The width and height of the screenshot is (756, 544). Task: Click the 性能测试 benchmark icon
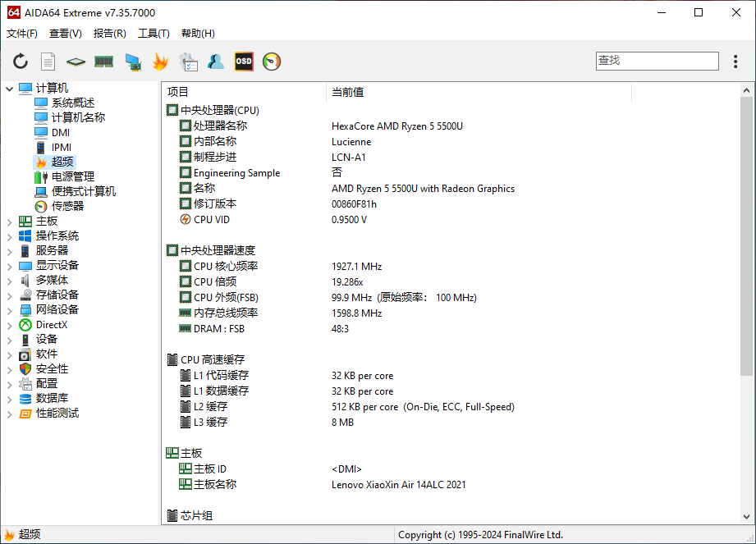point(25,414)
